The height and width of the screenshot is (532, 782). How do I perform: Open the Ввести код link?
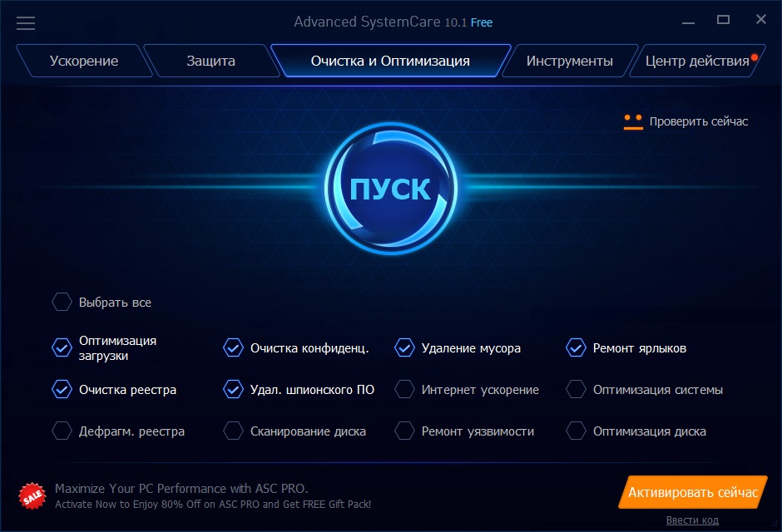(692, 520)
